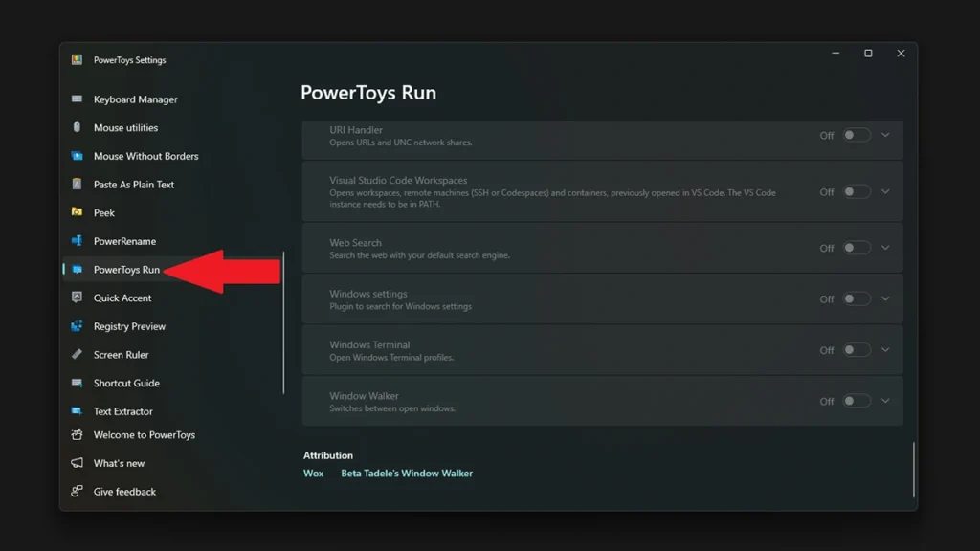
Task: Maximize the PowerToys Settings window
Action: (868, 54)
